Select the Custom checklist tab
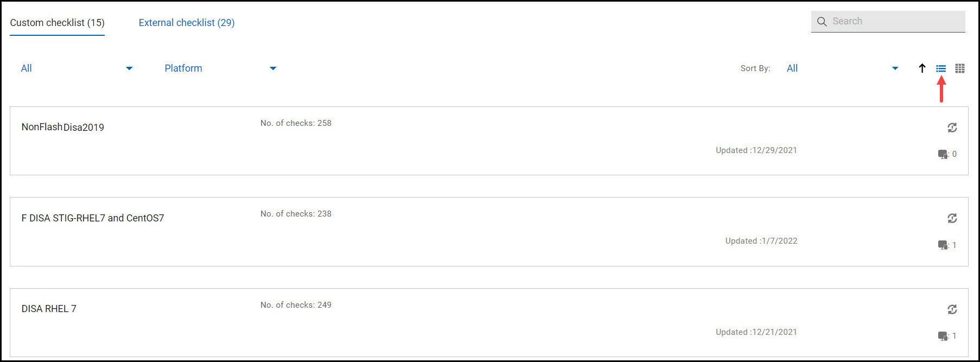 pos(56,22)
